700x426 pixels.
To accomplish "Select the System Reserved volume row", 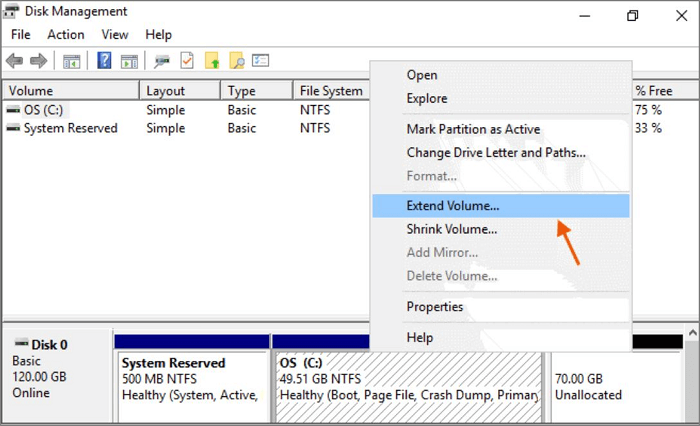I will click(70, 128).
